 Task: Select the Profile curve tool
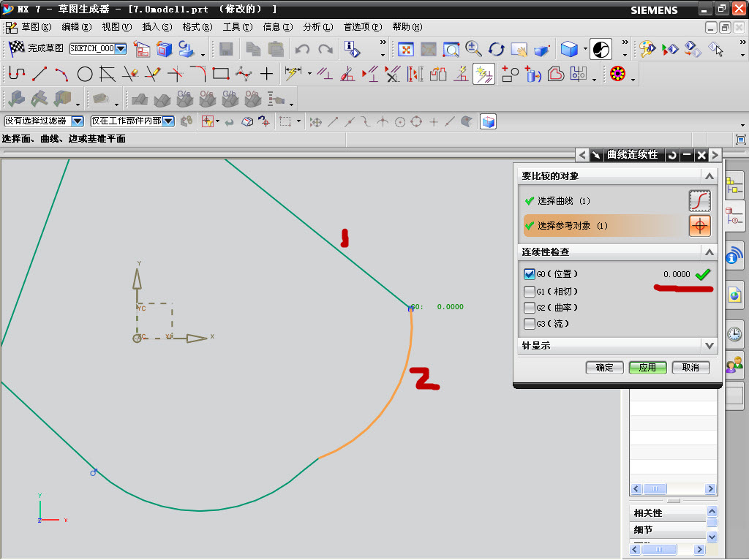click(x=17, y=74)
